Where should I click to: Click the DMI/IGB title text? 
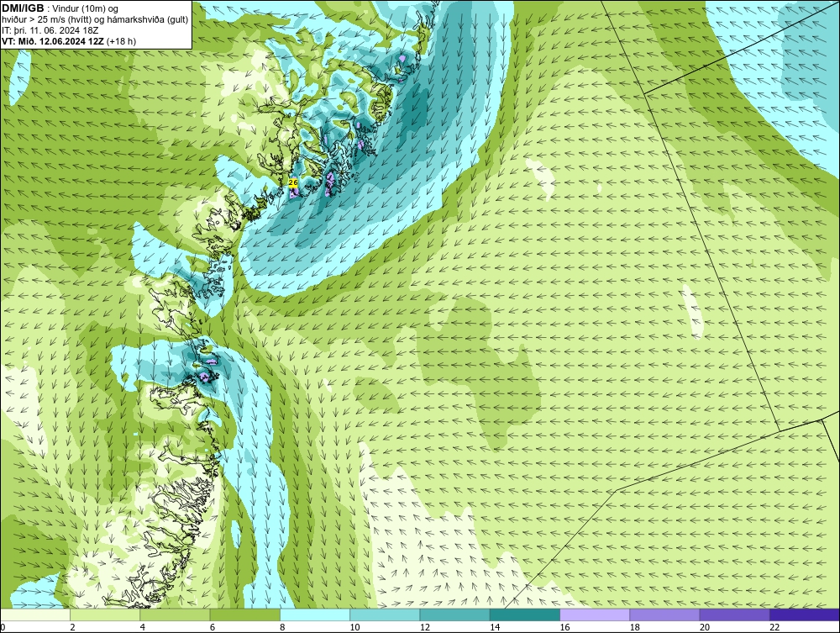click(x=23, y=8)
